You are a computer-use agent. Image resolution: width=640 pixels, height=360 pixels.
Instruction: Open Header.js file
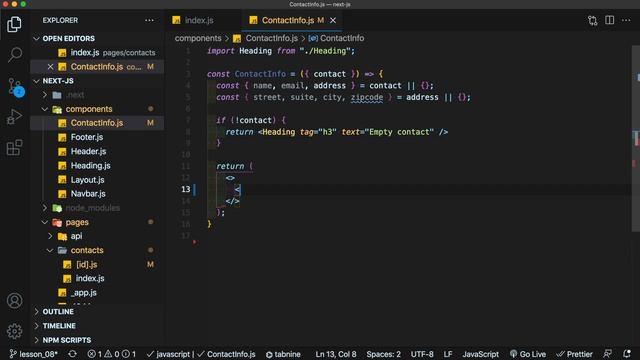[x=88, y=151]
